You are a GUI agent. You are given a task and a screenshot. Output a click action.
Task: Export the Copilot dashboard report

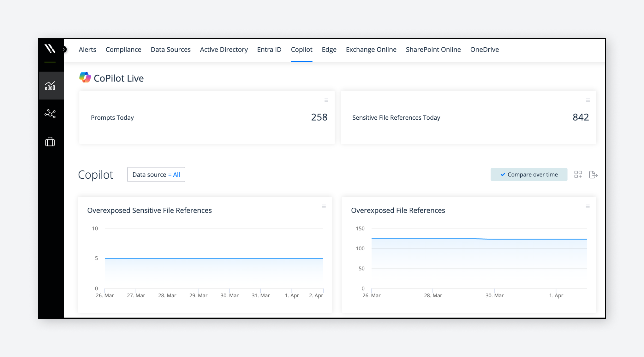pos(593,175)
